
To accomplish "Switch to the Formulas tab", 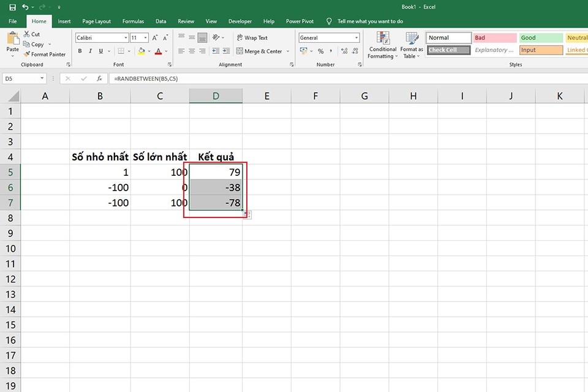I will [133, 21].
